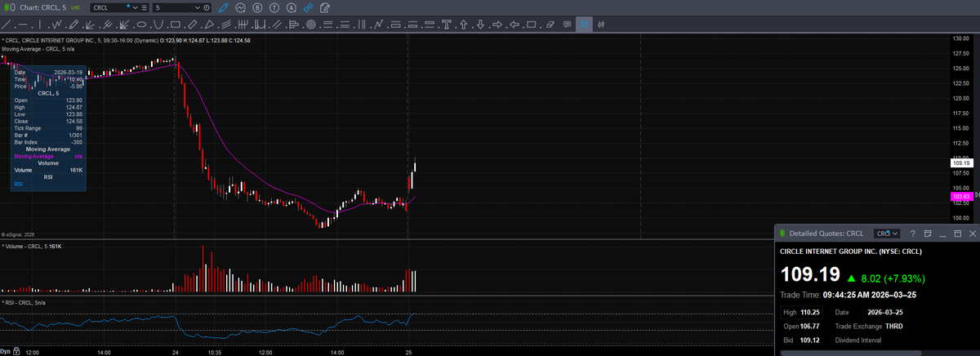The height and width of the screenshot is (356, 980).
Task: Select the freehand pencil tool
Action: point(73,24)
